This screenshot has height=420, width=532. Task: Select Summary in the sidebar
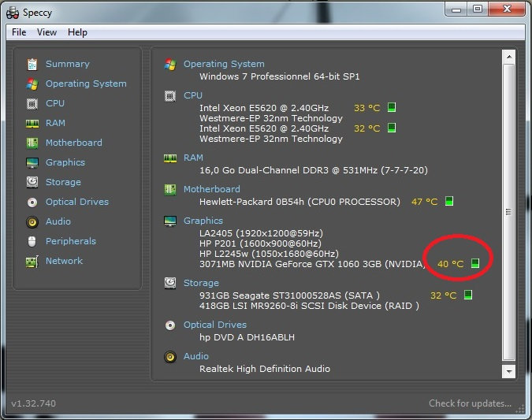68,64
